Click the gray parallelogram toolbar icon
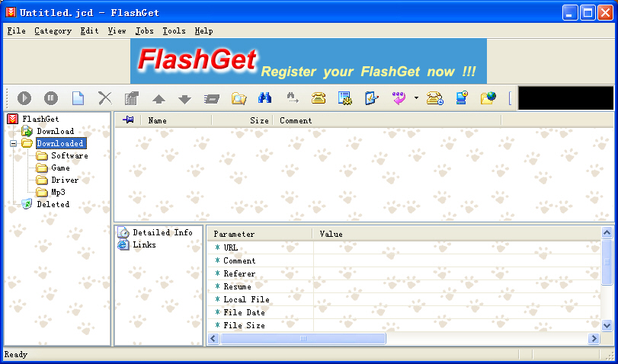 212,98
